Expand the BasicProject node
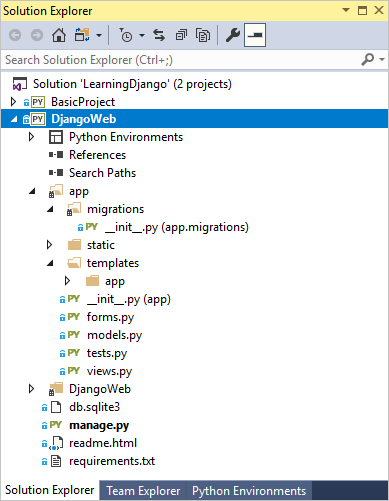Screen dimensions: 389x501 click(13, 102)
